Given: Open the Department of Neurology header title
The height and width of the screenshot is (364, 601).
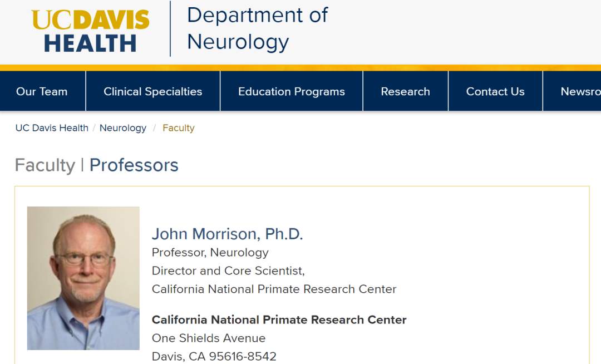Looking at the screenshot, I should pos(257,28).
